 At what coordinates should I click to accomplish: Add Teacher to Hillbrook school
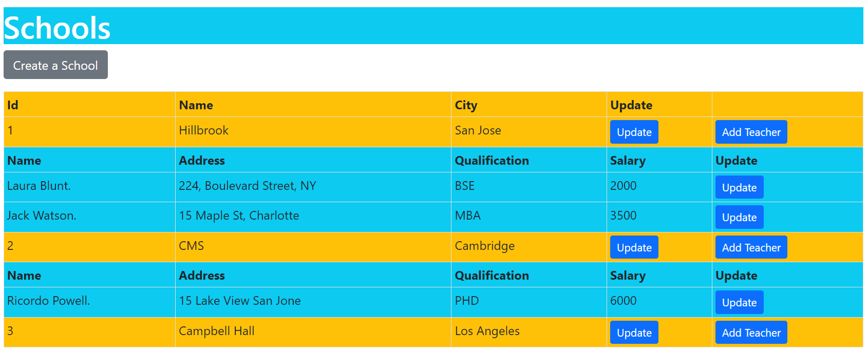coord(751,132)
